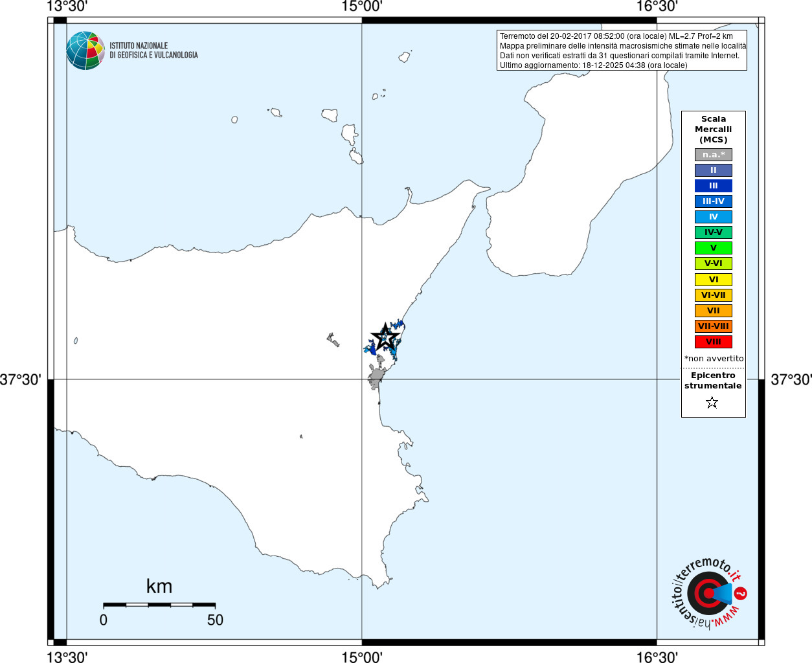Click the km scale bar

point(159,605)
